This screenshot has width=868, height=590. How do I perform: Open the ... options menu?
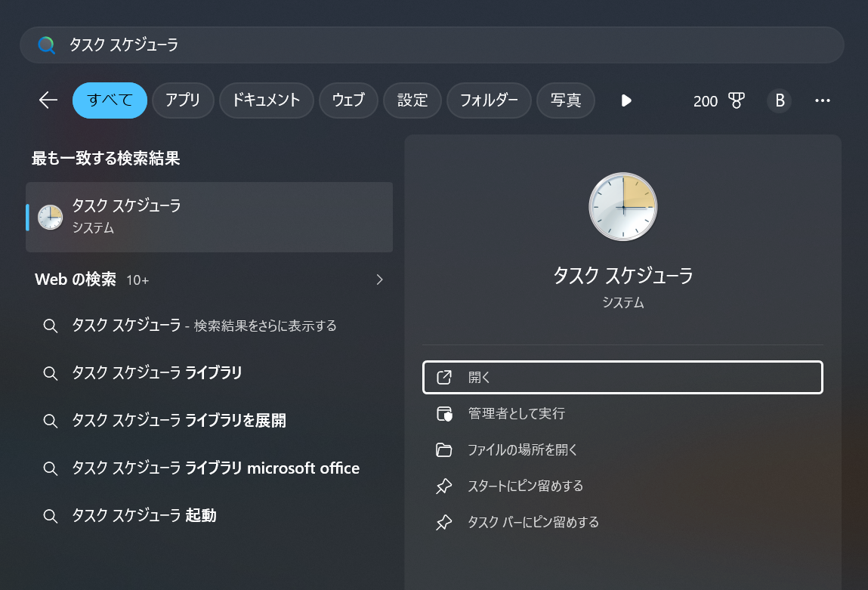[x=823, y=100]
